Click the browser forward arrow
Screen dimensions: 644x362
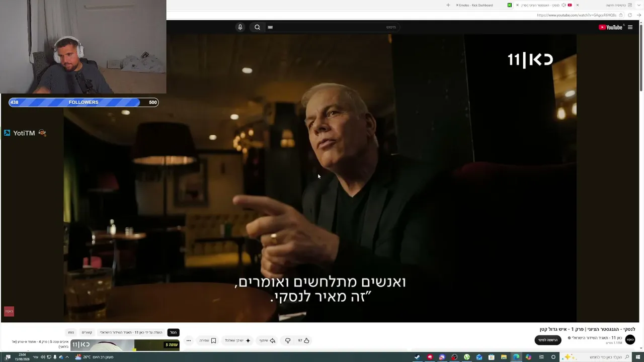[639, 15]
